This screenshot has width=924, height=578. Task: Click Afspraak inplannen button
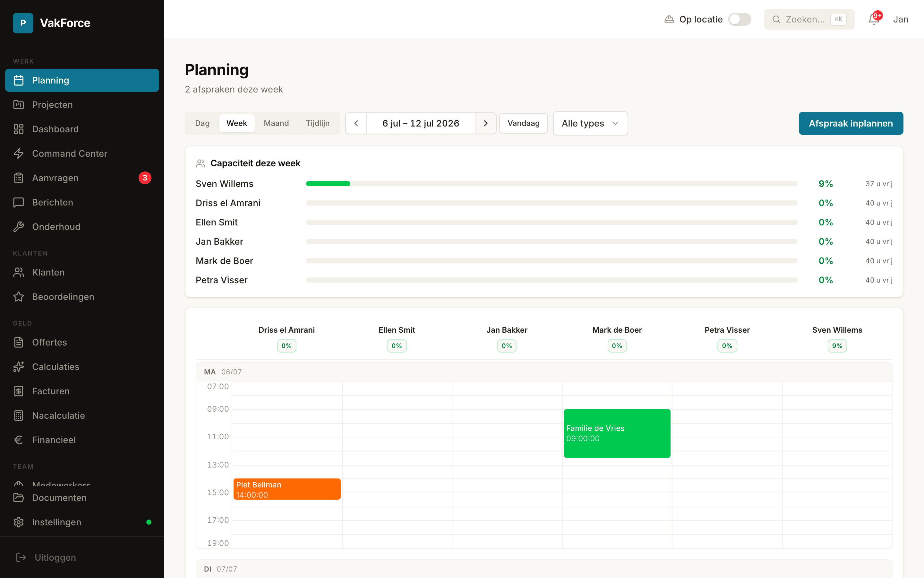point(851,124)
